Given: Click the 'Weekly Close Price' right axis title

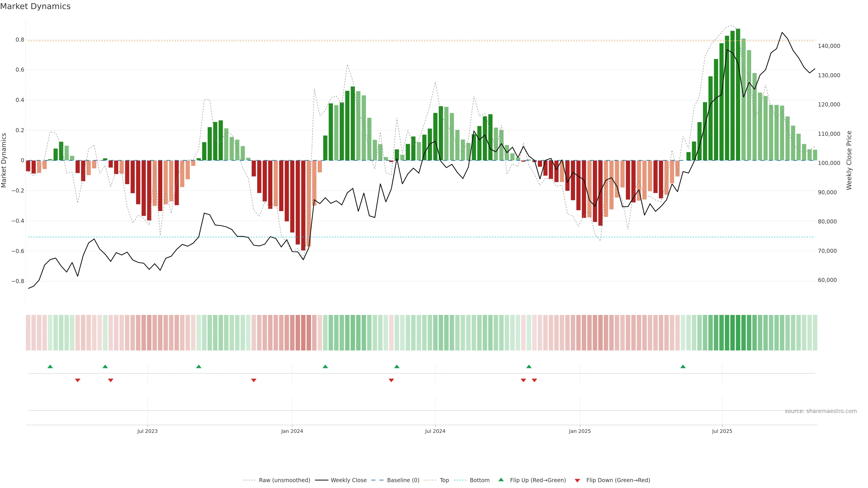Looking at the screenshot, I should point(849,160).
